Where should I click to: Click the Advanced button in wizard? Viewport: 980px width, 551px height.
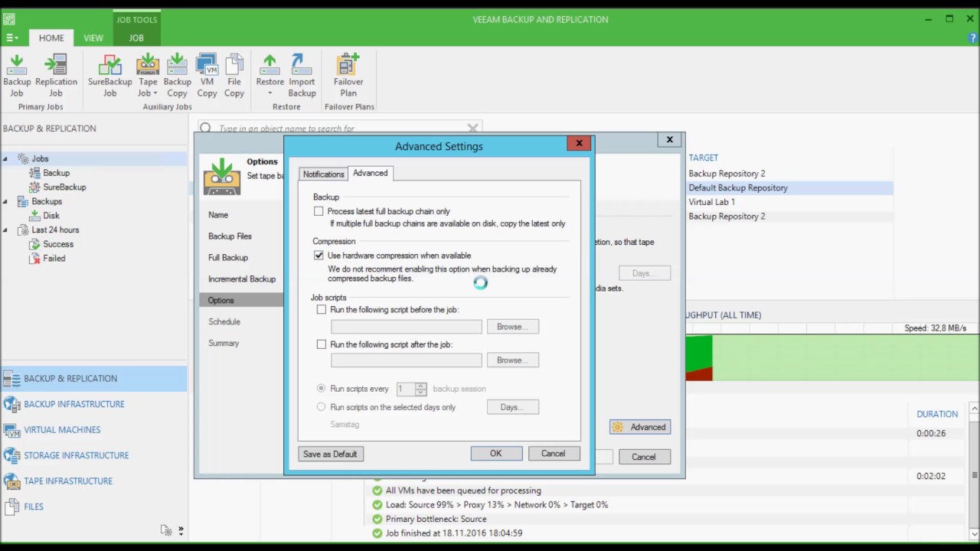(640, 427)
